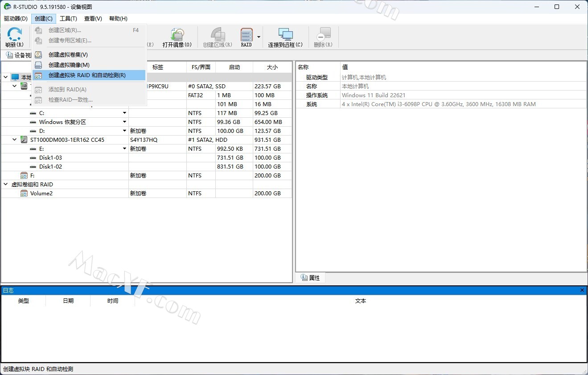Open the 工具(T) menu
Screen dimensions: 588x375
[x=68, y=18]
